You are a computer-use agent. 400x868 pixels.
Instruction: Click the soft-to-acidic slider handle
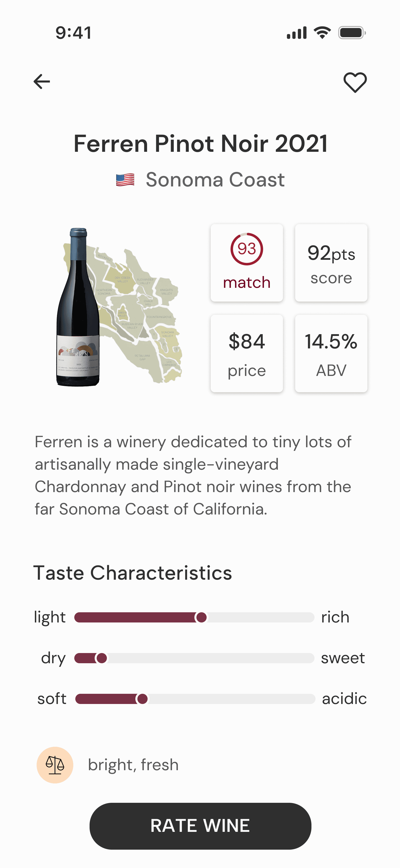point(142,699)
